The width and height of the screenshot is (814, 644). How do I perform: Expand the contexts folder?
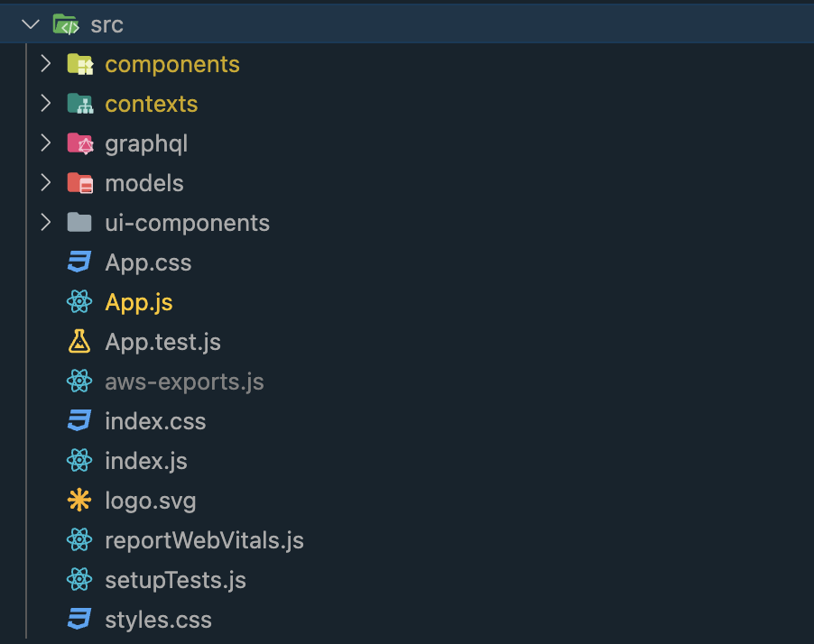(x=45, y=104)
